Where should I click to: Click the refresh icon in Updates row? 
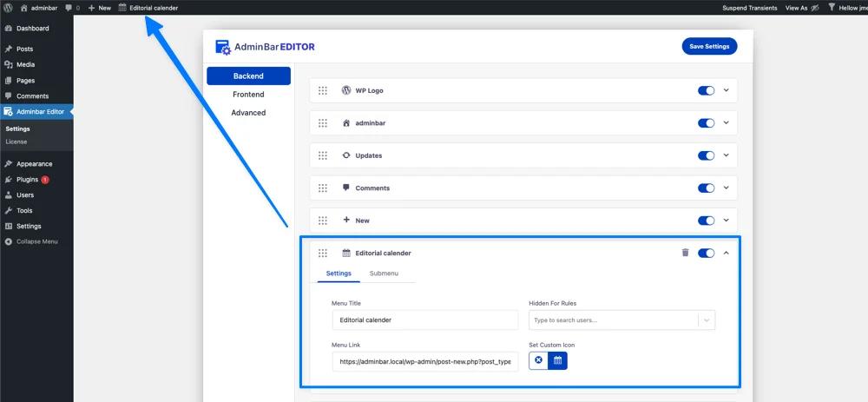346,155
